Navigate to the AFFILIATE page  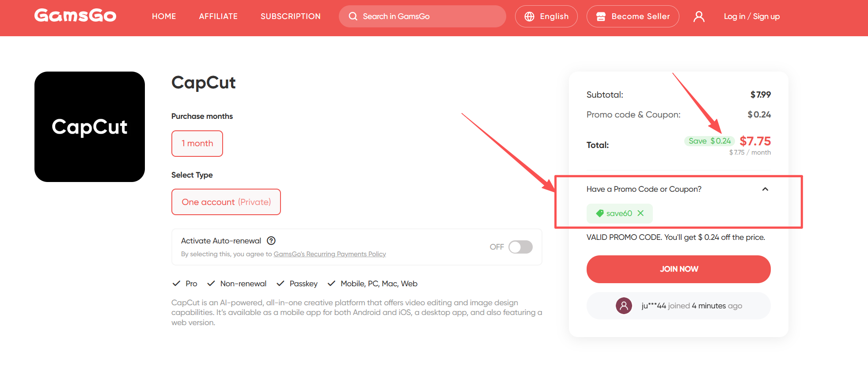[218, 16]
